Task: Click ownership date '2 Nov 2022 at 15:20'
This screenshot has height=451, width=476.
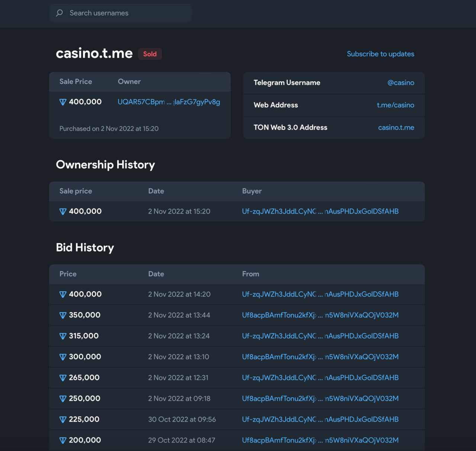Action: pyautogui.click(x=179, y=211)
